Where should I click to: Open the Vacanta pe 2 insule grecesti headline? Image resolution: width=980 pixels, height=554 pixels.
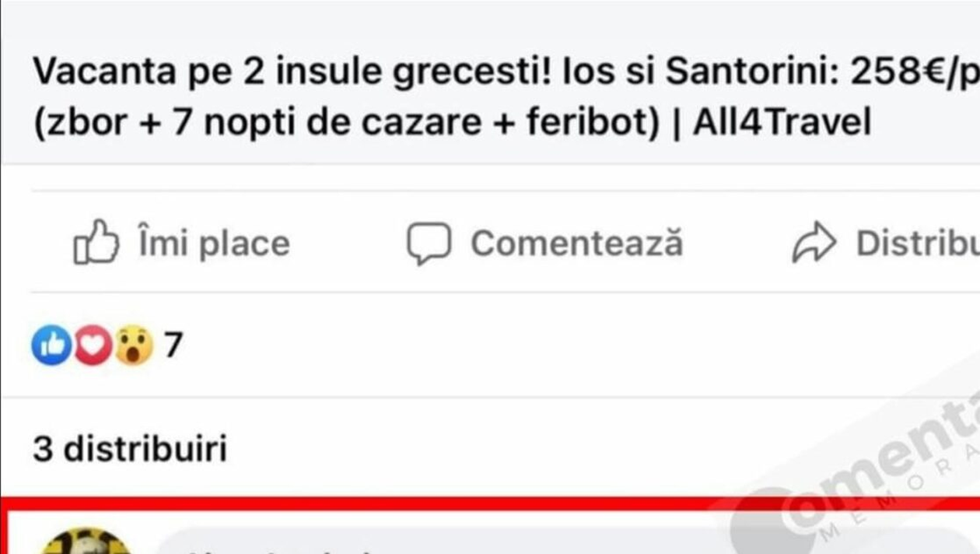coord(506,97)
